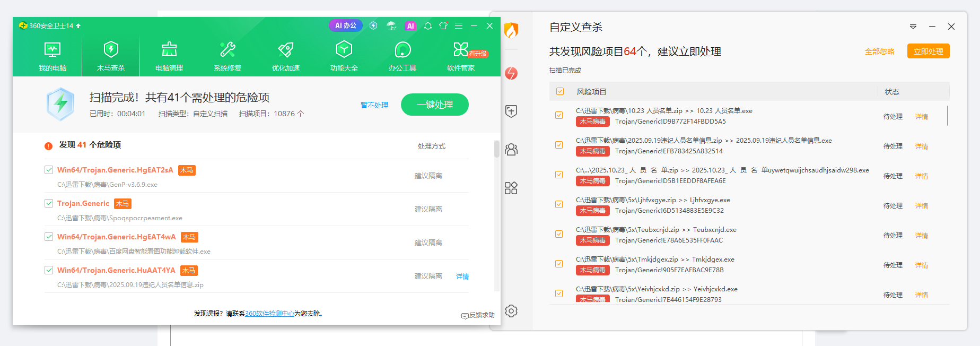The image size is (980, 346).
Task: Uncheck the Yeivhjcxkd.zip risk checkbox
Action: [559, 293]
